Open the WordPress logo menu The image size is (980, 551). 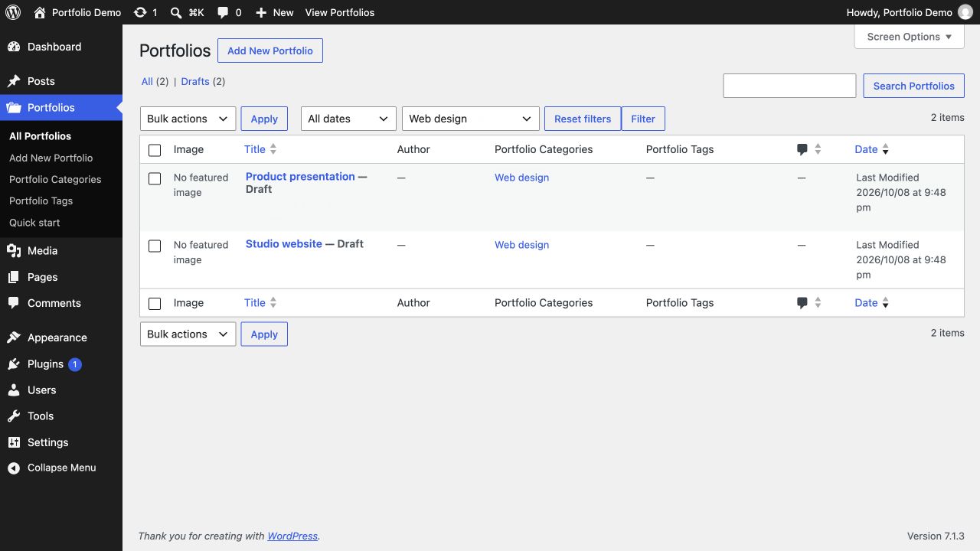pyautogui.click(x=13, y=12)
